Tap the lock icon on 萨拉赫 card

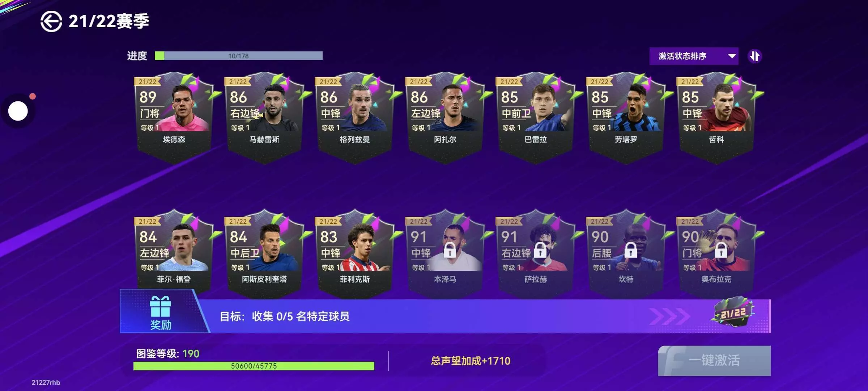point(540,250)
